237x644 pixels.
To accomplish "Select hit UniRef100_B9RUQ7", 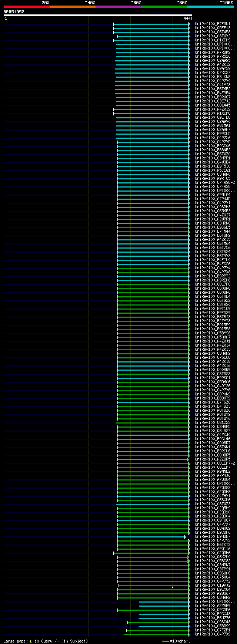I will [213, 97].
